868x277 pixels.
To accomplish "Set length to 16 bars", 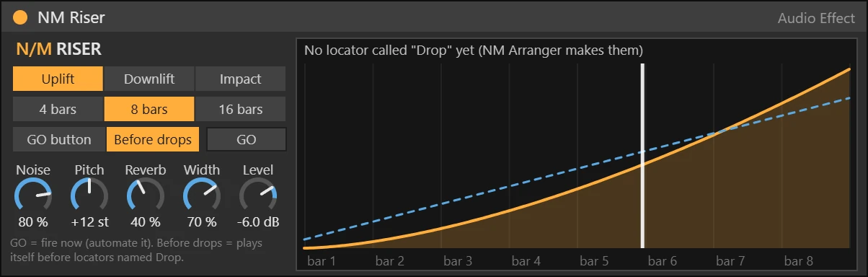I will click(241, 110).
